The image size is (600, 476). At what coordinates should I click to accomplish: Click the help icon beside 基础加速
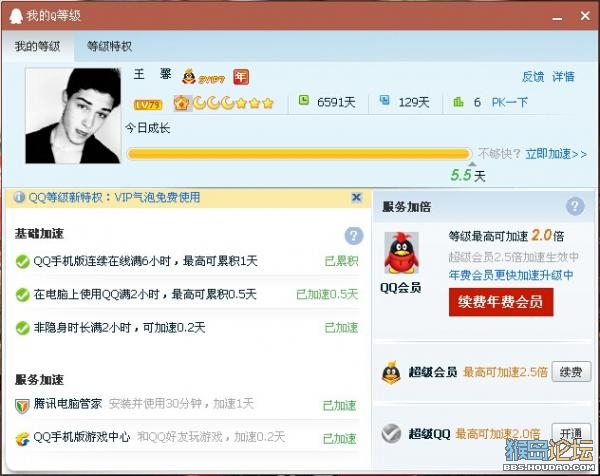[354, 236]
